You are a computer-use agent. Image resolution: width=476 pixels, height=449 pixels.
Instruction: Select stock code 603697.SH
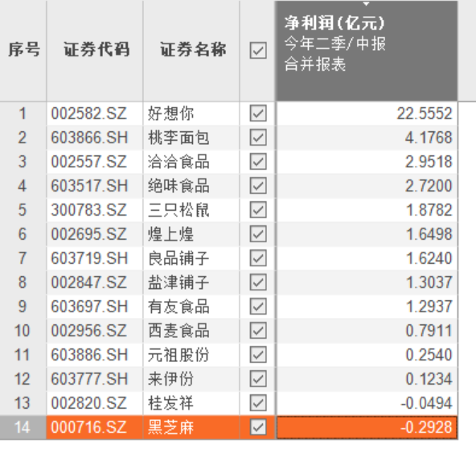[x=89, y=307]
